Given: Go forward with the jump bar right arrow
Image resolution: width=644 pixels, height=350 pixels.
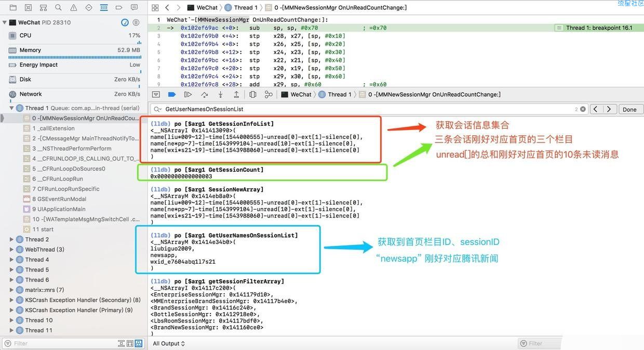Looking at the screenshot, I should tap(179, 8).
